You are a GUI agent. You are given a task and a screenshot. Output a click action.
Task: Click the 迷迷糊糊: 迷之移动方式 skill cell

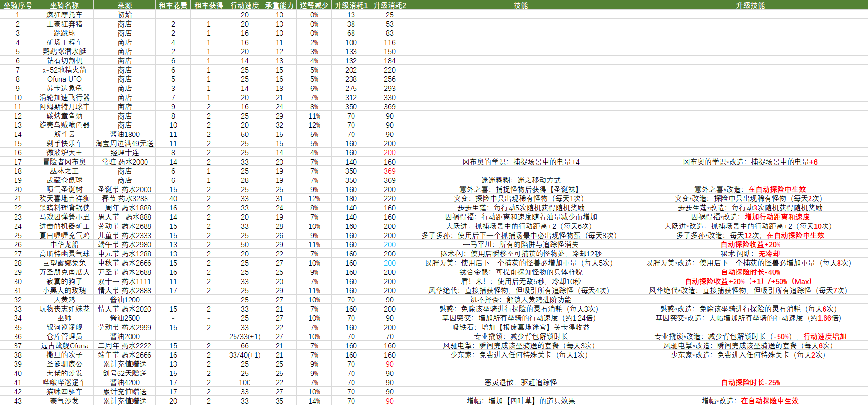521,180
